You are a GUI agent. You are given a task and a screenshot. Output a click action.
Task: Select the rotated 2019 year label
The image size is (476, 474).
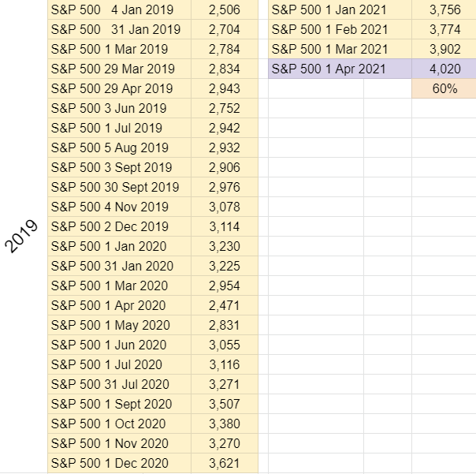pos(21,236)
